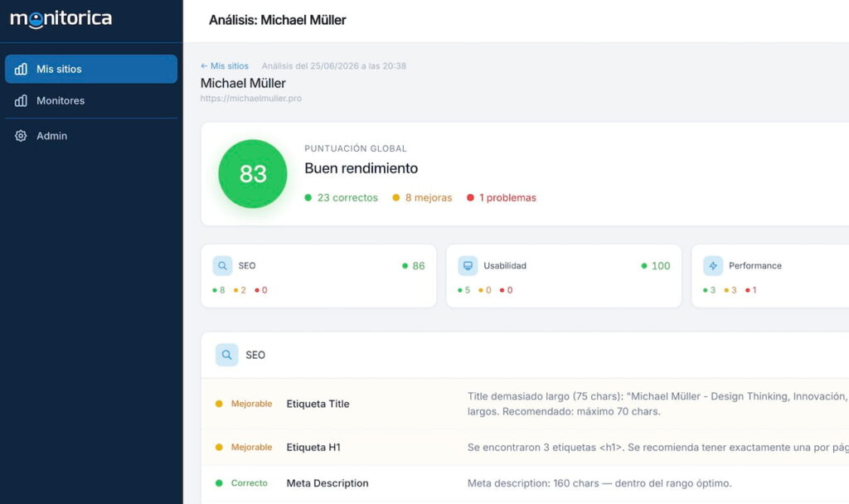The width and height of the screenshot is (849, 504).
Task: Click the Análisis: Michael Müller page title
Action: tap(277, 20)
